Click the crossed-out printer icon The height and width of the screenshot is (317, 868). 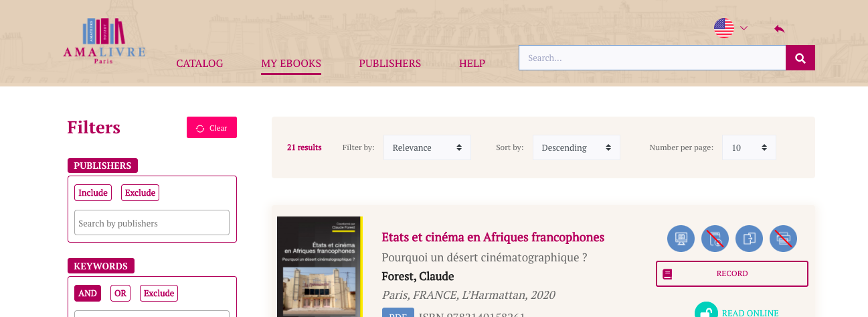(783, 238)
